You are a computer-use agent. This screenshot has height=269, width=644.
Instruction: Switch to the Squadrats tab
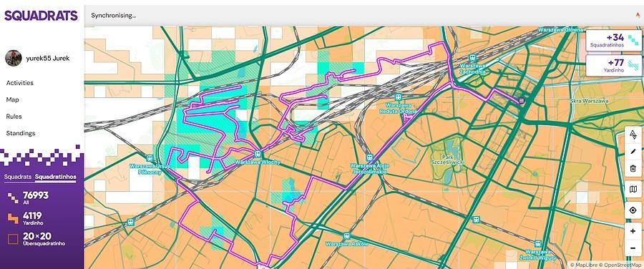click(18, 177)
